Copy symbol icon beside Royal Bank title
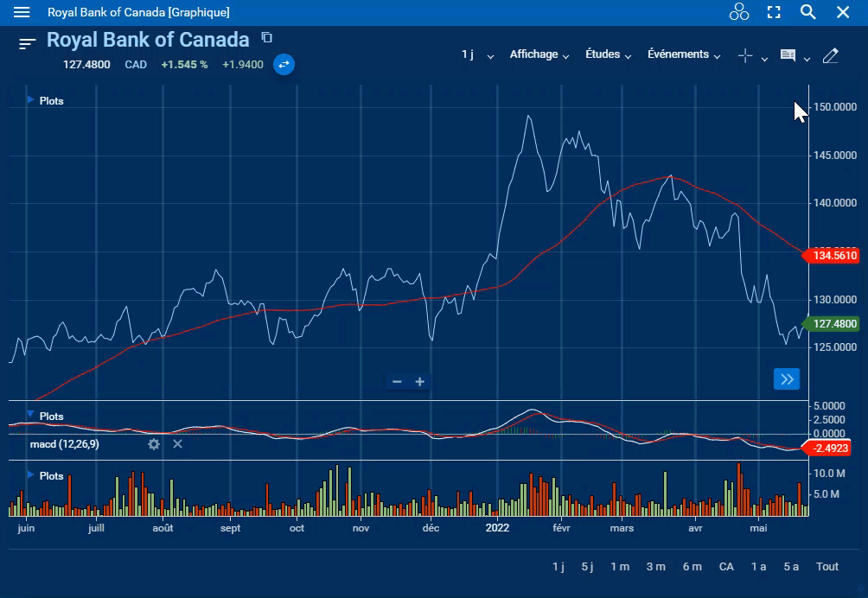 (267, 37)
